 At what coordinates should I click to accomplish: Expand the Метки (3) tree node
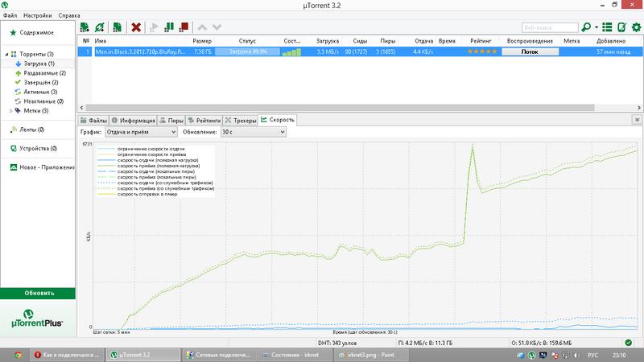11,111
